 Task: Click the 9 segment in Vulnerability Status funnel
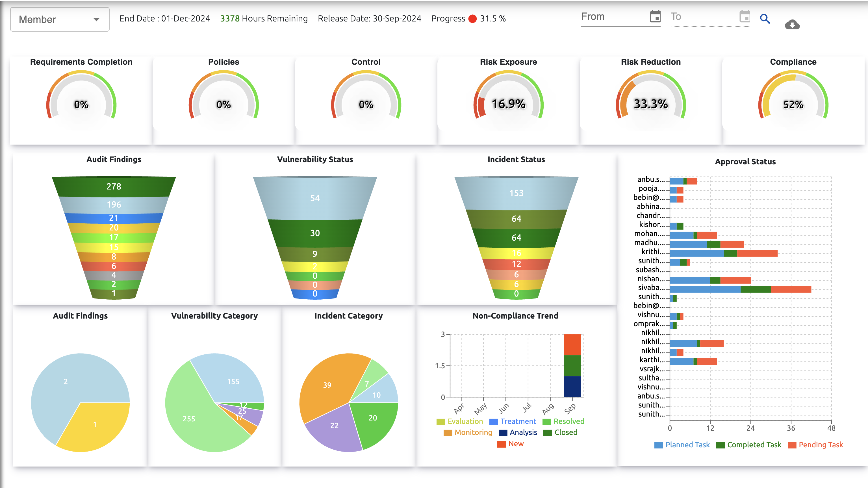315,254
